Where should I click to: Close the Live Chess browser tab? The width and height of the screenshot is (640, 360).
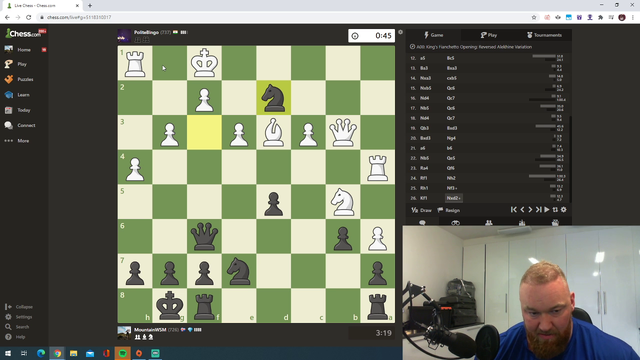(77, 6)
